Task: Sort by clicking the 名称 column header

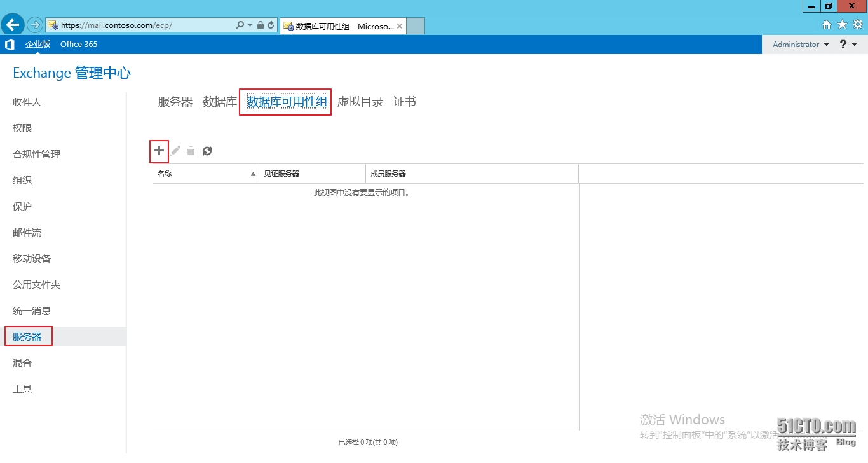Action: (x=165, y=173)
